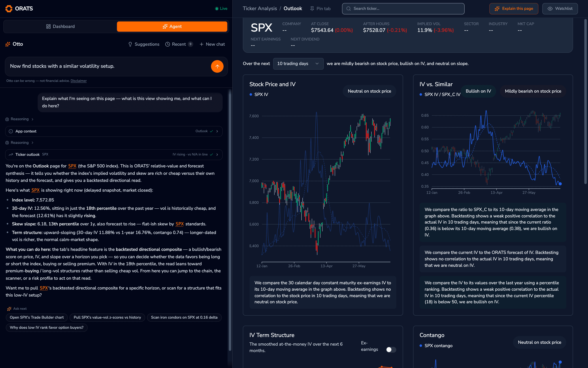
Task: Click the green Live status dot
Action: tap(217, 9)
